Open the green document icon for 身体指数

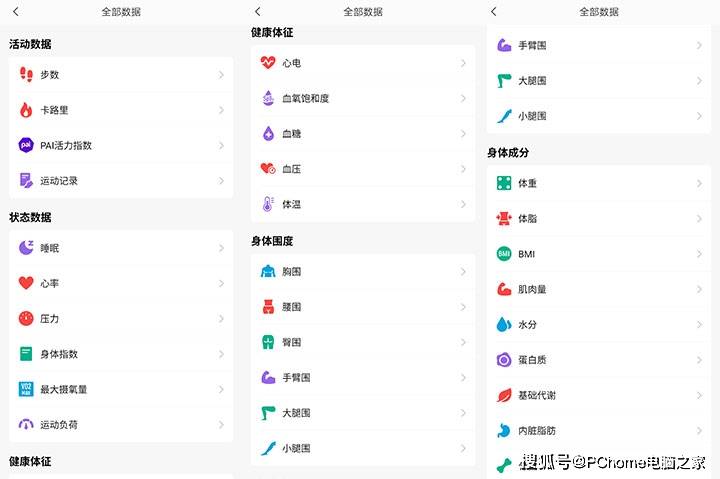click(26, 354)
